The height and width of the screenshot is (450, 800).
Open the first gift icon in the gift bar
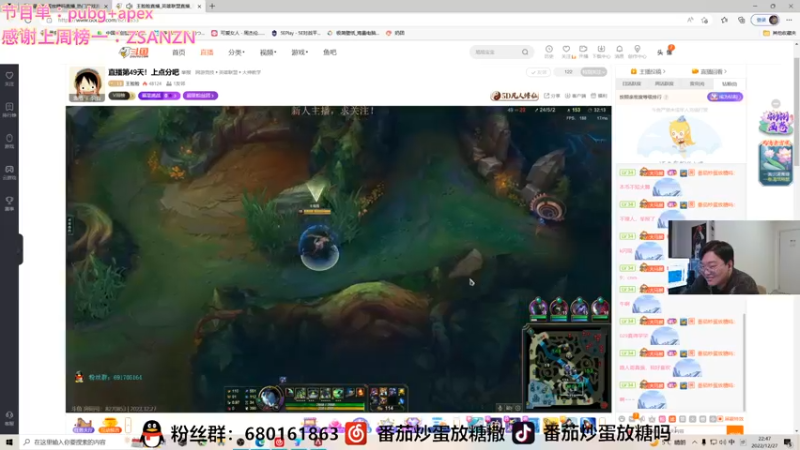coord(83,424)
